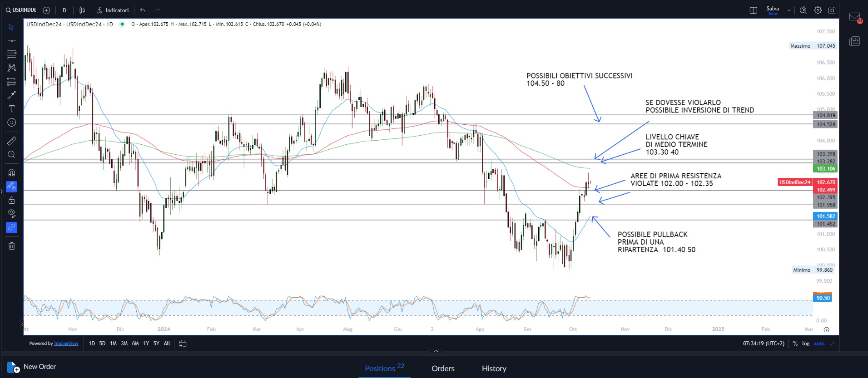This screenshot has width=868, height=378.
Task: Select the Fibonacci retracement tool
Action: 12,82
